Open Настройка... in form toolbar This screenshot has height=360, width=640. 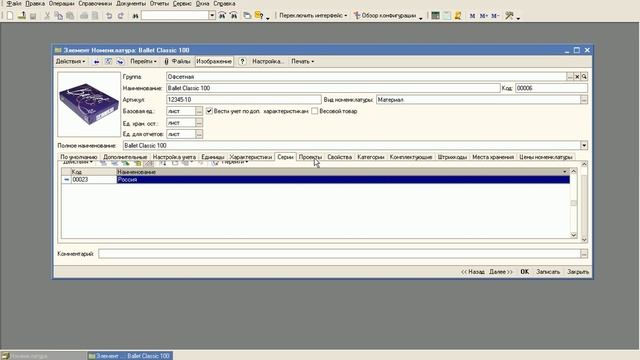click(x=268, y=61)
